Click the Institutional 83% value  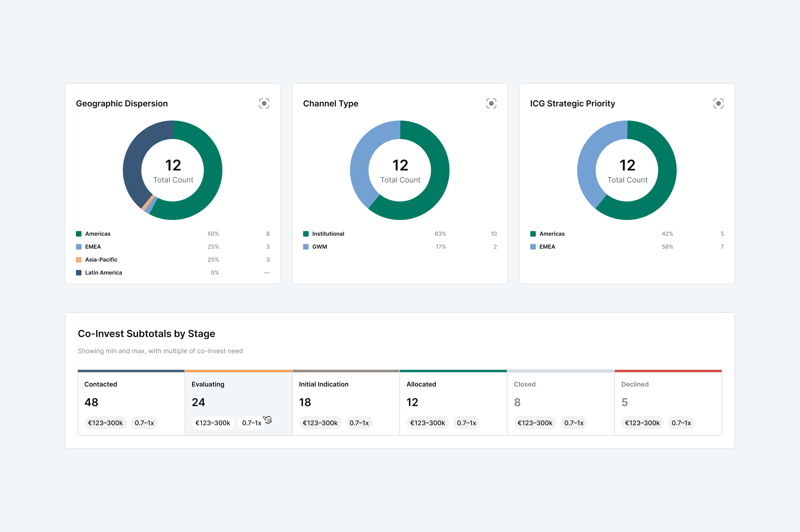(x=441, y=234)
